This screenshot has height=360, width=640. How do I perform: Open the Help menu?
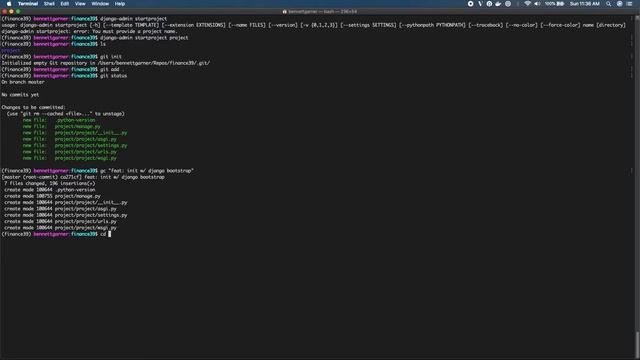click(x=120, y=4)
